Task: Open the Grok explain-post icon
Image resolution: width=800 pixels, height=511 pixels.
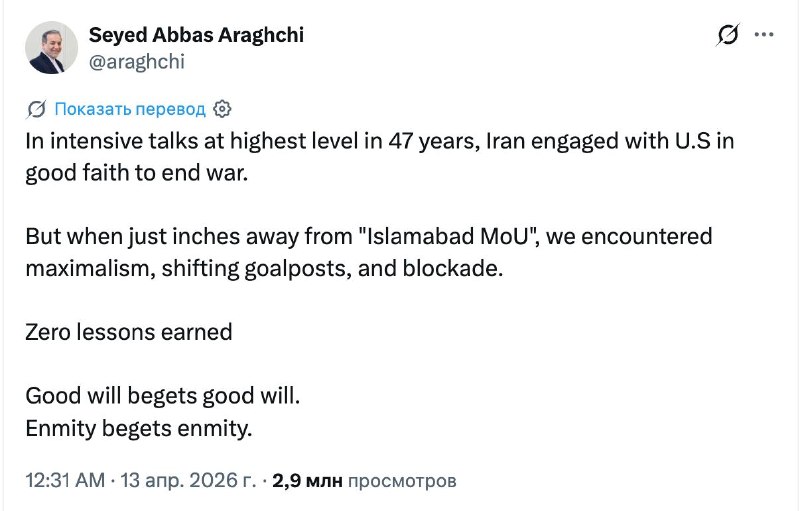Action: click(728, 36)
